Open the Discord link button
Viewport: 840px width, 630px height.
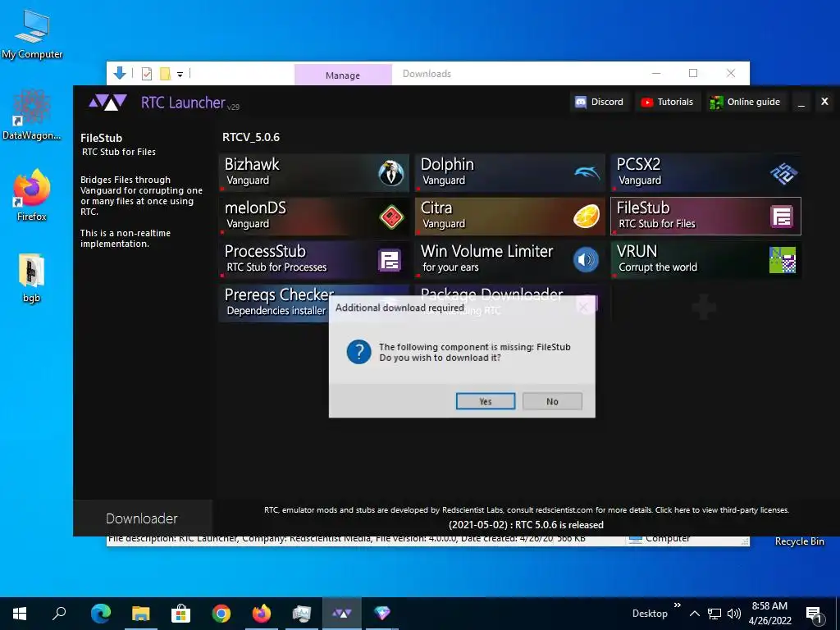coord(600,102)
